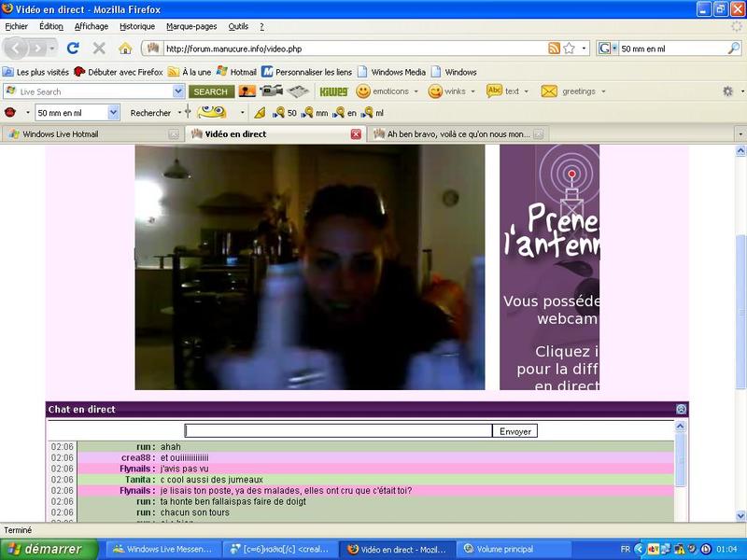Click the chat message input field
This screenshot has width=747, height=560.
point(338,431)
